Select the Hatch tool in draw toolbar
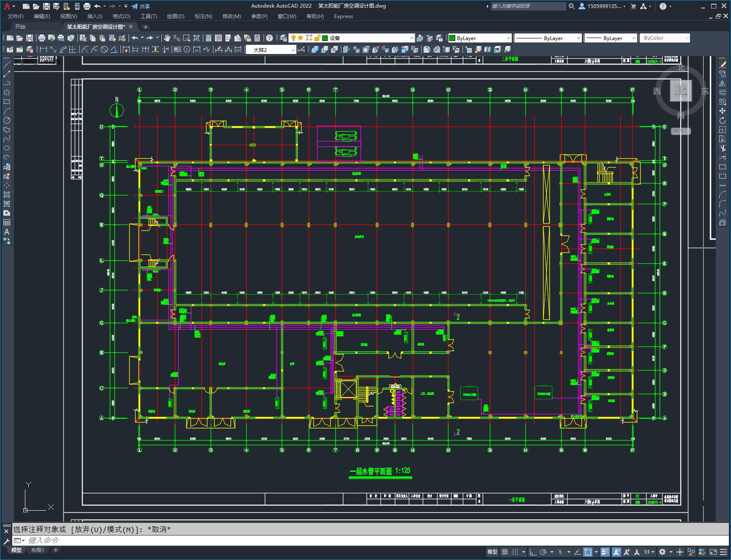731x560 pixels. (x=7, y=195)
